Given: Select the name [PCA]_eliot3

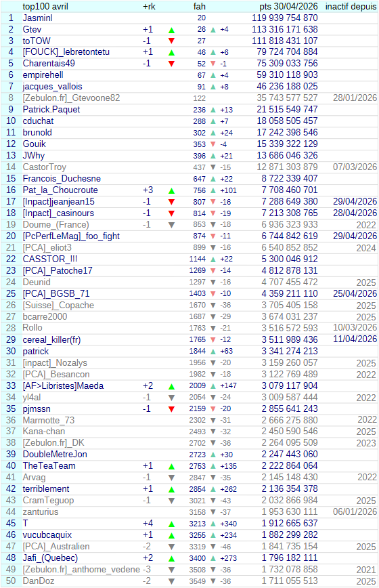Looking at the screenshot, I should coord(47,248).
